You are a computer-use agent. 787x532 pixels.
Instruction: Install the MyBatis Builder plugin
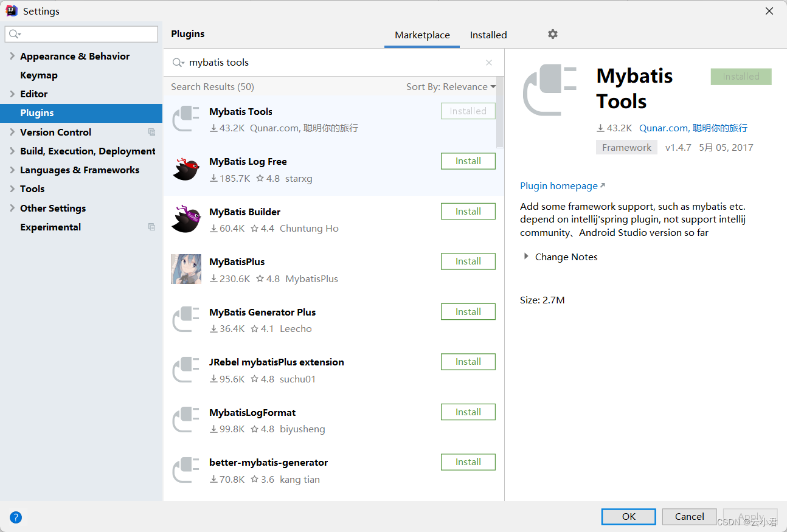click(x=468, y=212)
